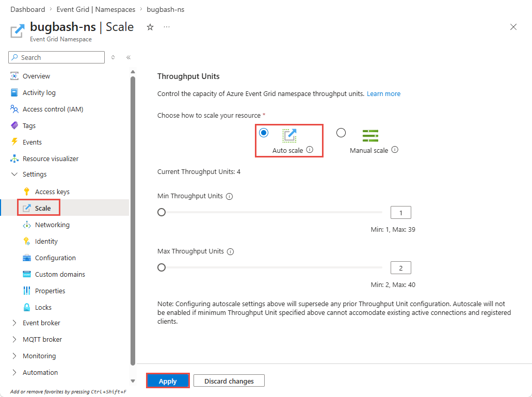Click Min Throughput Units info icon
This screenshot has width=532, height=397.
point(229,197)
